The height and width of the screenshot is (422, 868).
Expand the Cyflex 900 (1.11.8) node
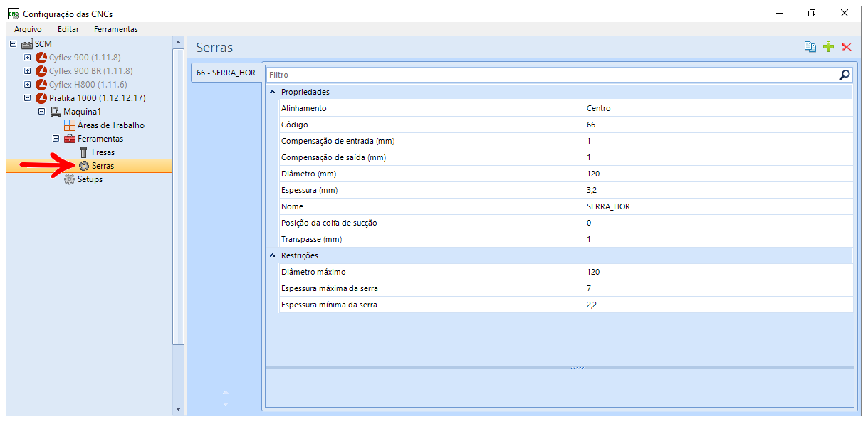[27, 58]
